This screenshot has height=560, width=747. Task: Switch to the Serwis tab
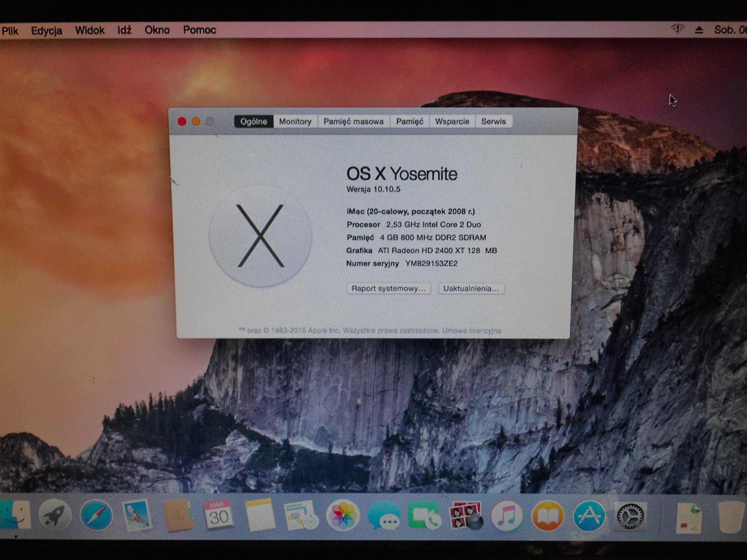[x=494, y=121]
